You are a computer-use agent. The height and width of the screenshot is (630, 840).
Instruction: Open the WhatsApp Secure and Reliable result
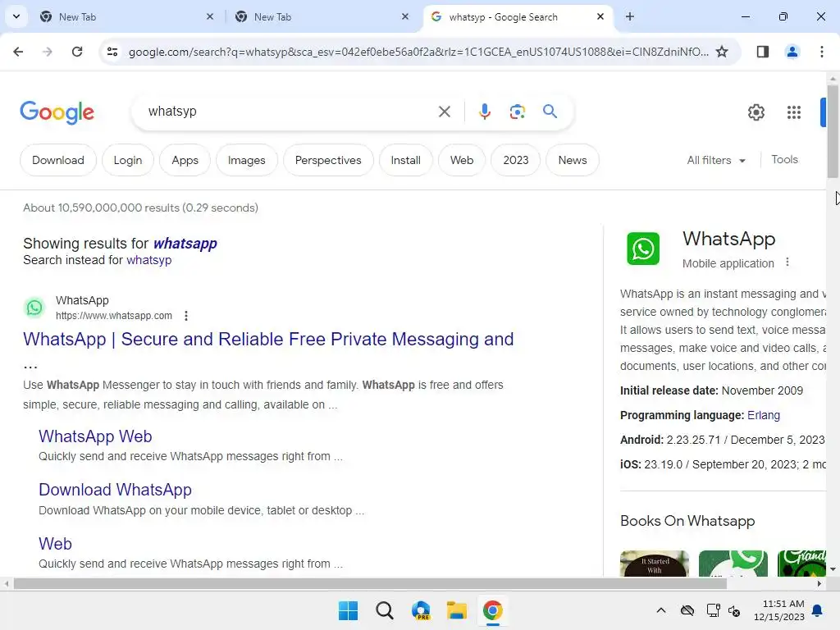(268, 340)
